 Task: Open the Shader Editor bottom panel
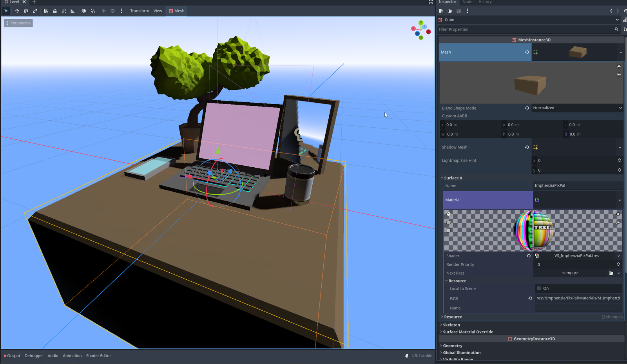pos(98,356)
